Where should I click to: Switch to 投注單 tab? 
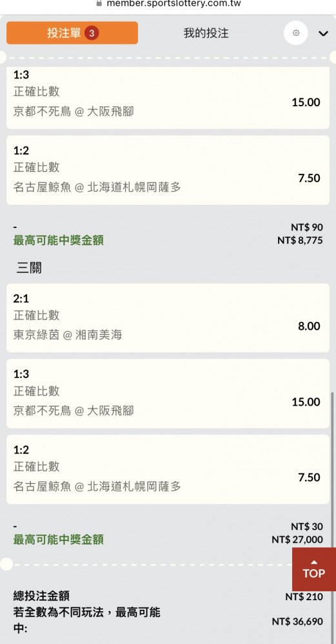click(72, 33)
